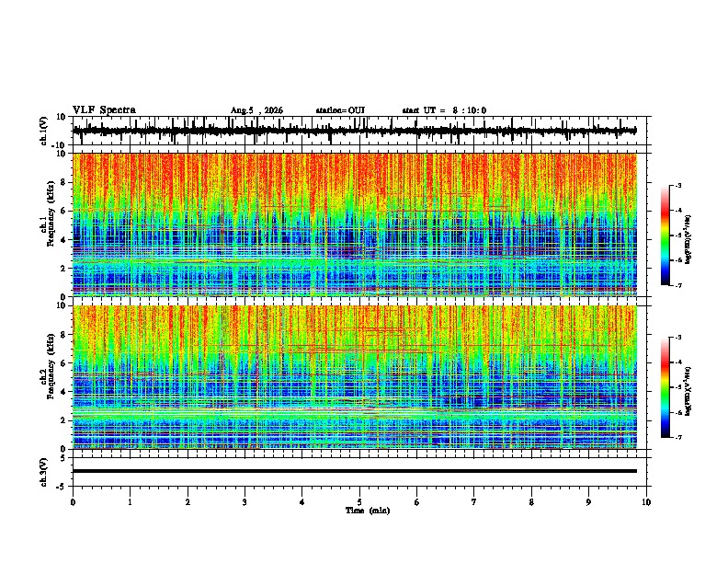
Task: Click the "1" tick on the time axis
Action: [130, 502]
